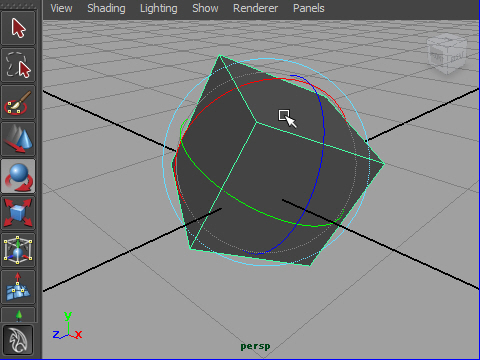Select the Soft Modification tool
This screenshot has height=360, width=480.
tap(18, 287)
